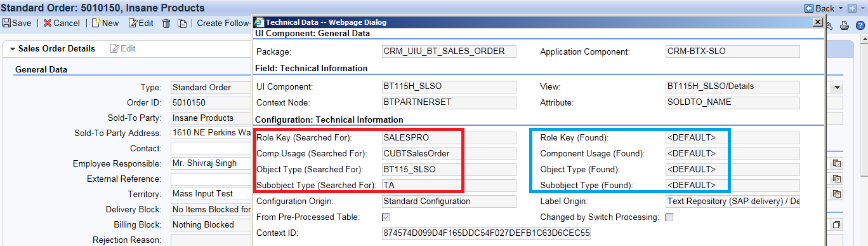Open help with blue question mark icon
The image size is (868, 246).
click(860, 25)
